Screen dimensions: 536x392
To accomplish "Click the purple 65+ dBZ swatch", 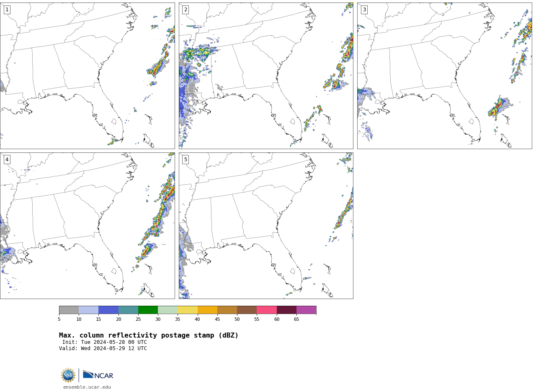I will (x=306, y=310).
